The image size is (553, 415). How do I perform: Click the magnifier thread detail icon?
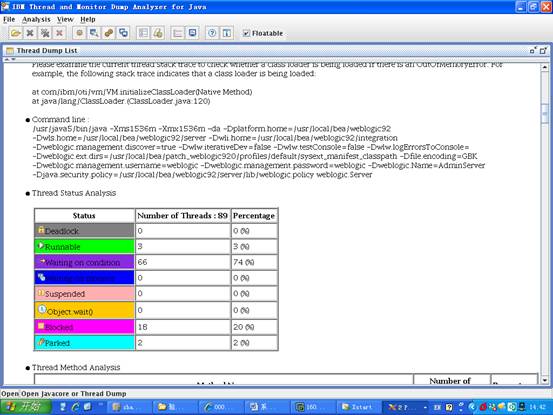94,33
